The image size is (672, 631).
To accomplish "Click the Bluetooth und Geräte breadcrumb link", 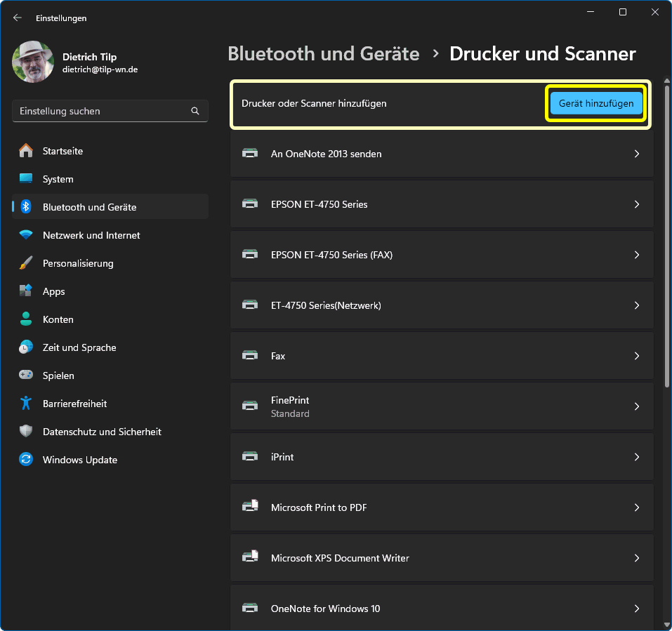I will (324, 54).
